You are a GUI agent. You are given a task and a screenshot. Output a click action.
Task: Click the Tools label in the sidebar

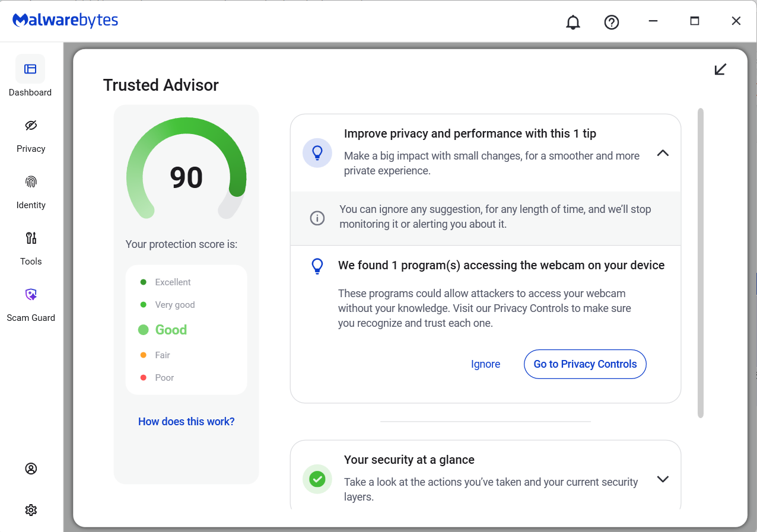(x=31, y=262)
